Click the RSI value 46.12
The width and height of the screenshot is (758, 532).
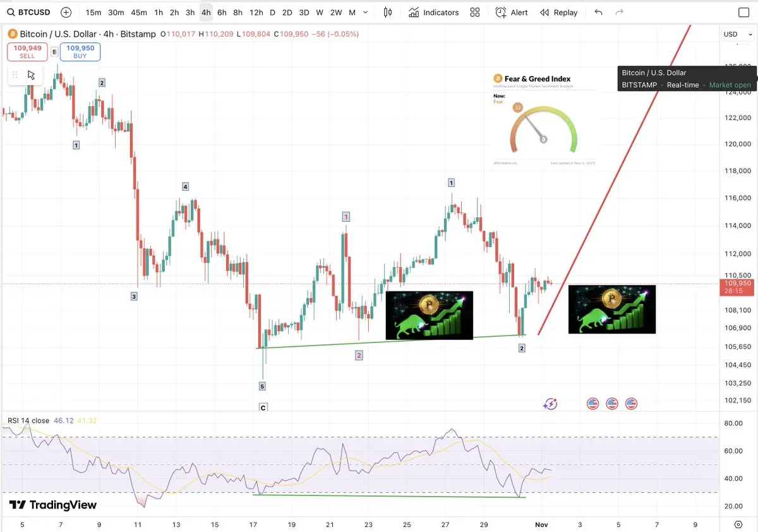pos(64,420)
